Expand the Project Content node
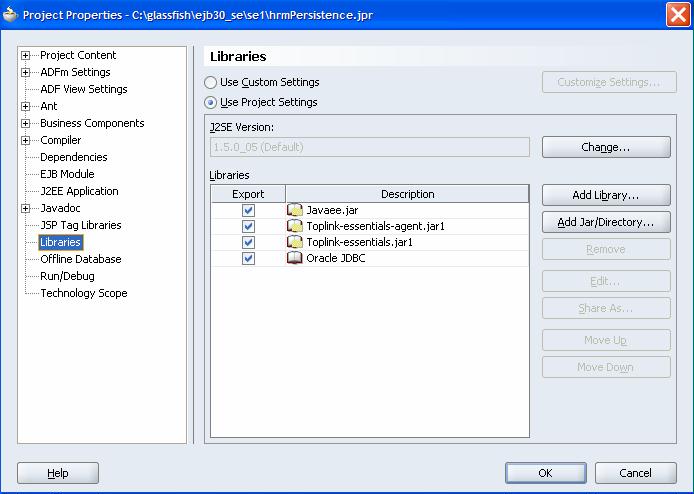 point(26,55)
